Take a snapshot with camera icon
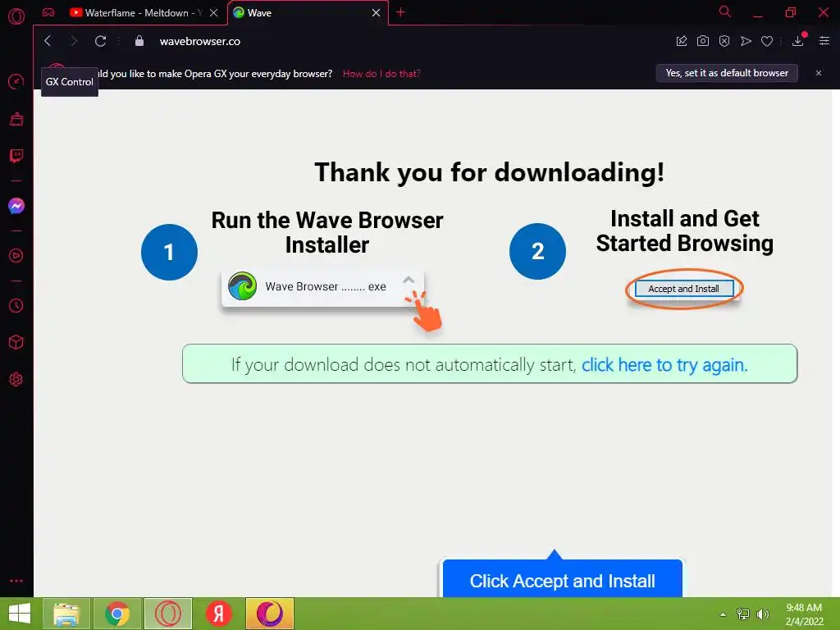 pyautogui.click(x=703, y=41)
